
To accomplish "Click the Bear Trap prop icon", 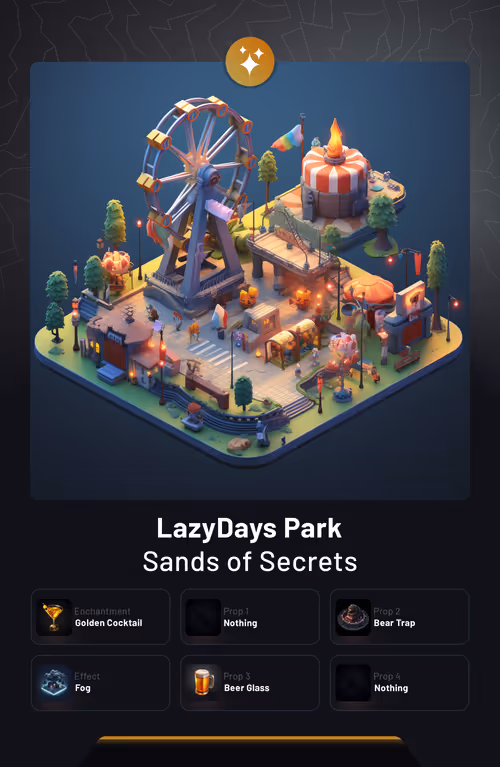I will tap(353, 617).
